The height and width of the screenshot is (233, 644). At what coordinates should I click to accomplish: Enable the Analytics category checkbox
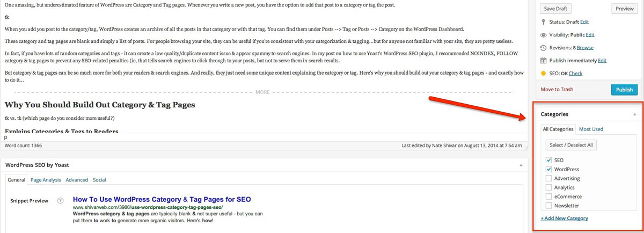548,187
